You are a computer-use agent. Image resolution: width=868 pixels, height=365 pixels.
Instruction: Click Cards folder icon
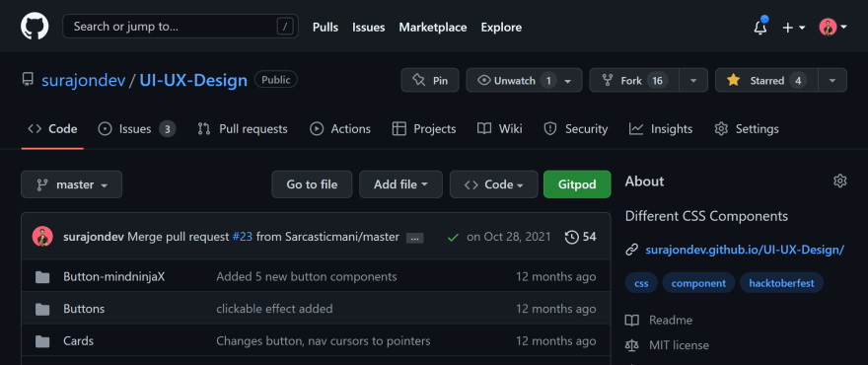[42, 341]
